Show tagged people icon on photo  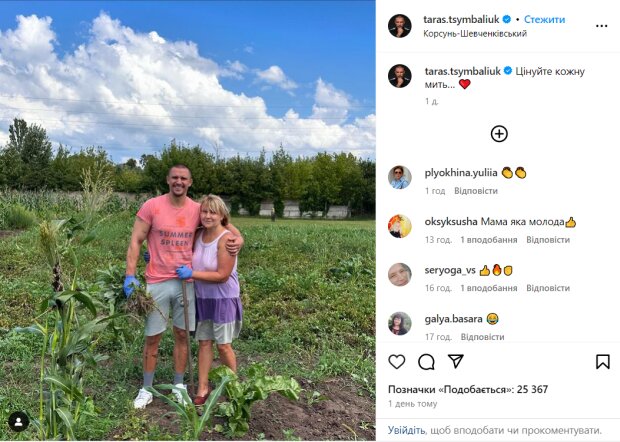tap(19, 422)
